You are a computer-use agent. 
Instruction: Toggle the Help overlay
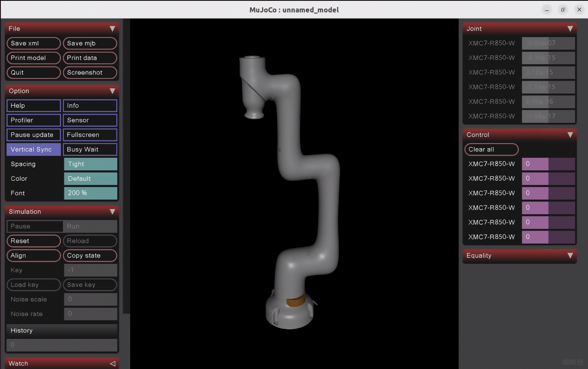tap(34, 106)
